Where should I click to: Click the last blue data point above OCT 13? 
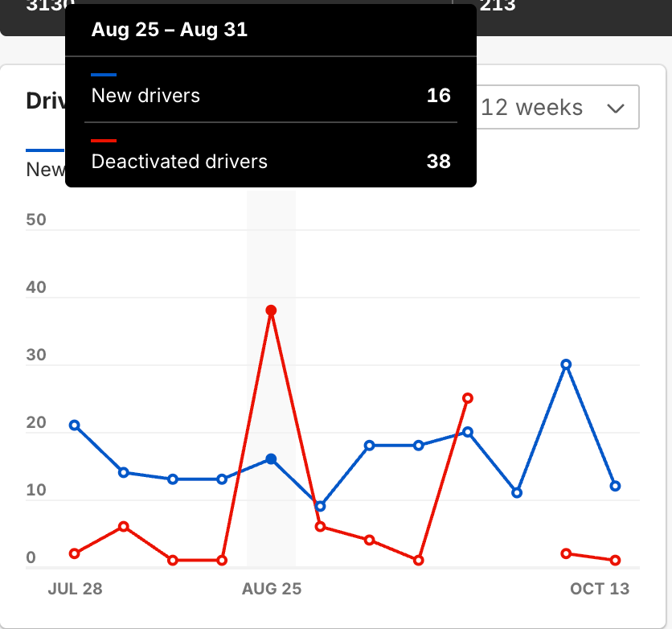click(x=615, y=486)
